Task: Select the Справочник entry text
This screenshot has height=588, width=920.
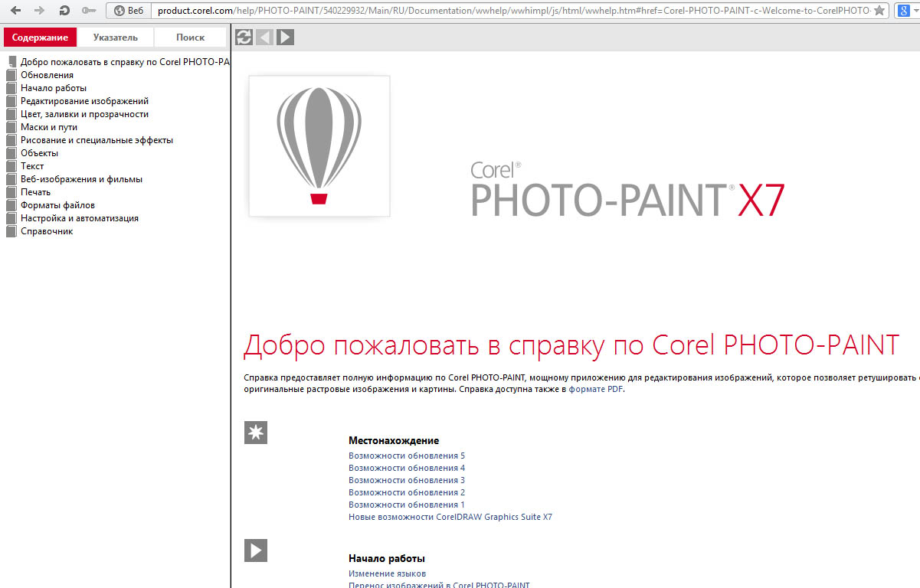Action: 47,231
